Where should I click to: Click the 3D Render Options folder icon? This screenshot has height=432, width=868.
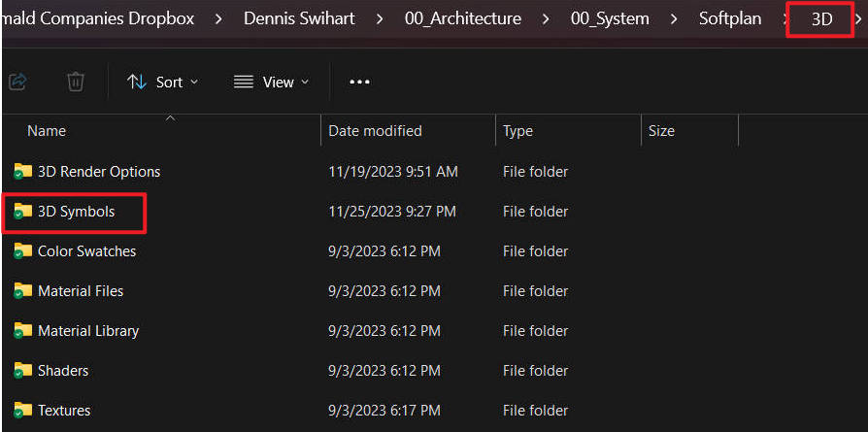tap(23, 172)
